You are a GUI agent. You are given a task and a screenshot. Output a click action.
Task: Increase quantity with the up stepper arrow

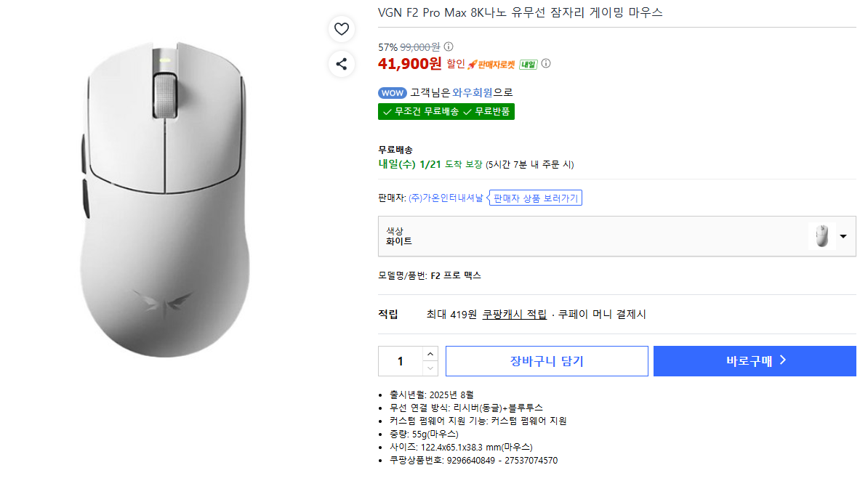coord(430,355)
